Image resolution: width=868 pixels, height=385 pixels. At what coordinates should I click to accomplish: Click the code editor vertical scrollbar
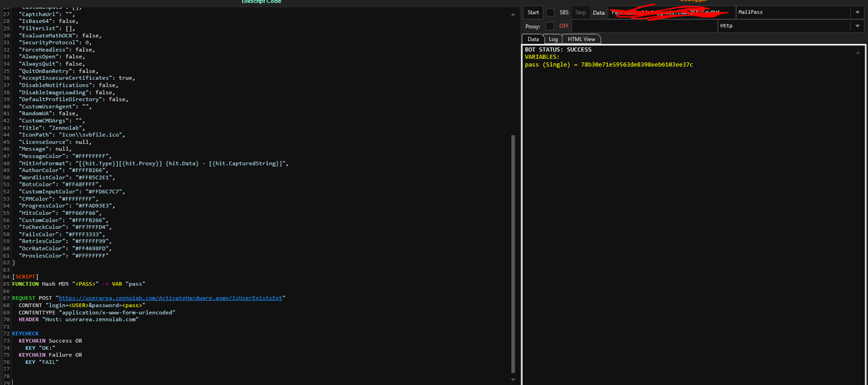[513, 254]
